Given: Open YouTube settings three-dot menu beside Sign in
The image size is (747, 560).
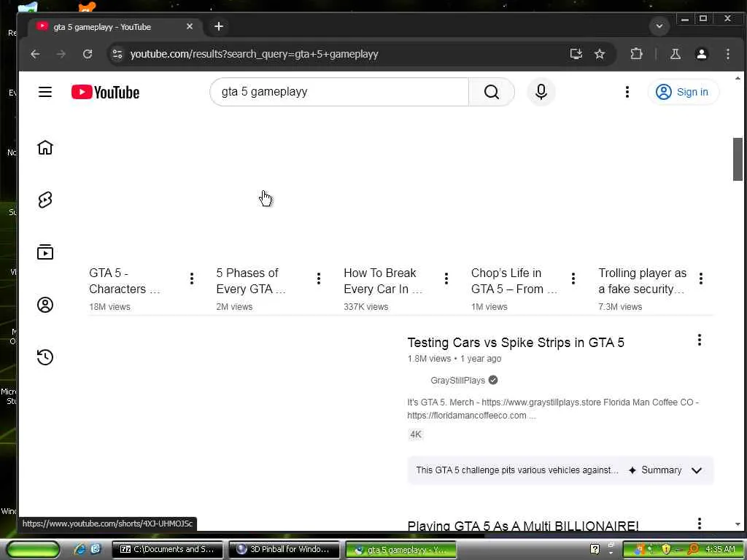Looking at the screenshot, I should 627,92.
